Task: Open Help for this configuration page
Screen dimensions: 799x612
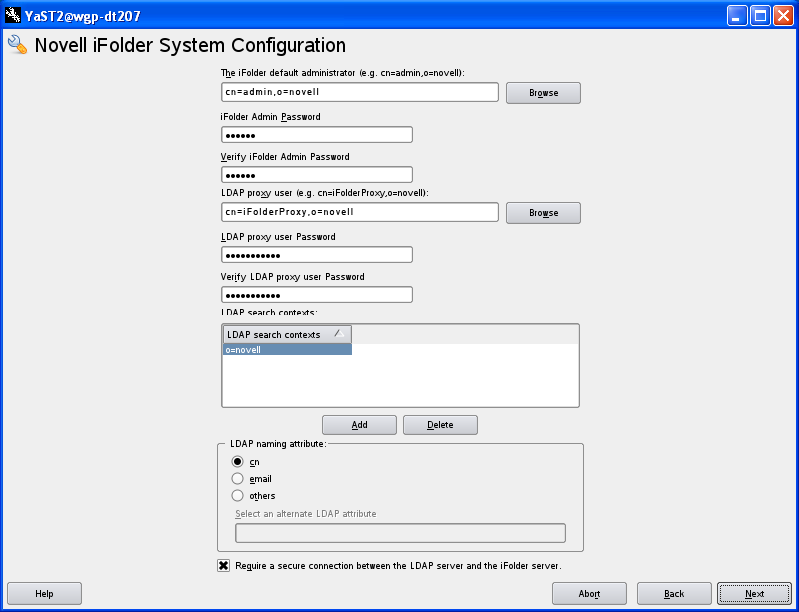Action: [x=44, y=594]
